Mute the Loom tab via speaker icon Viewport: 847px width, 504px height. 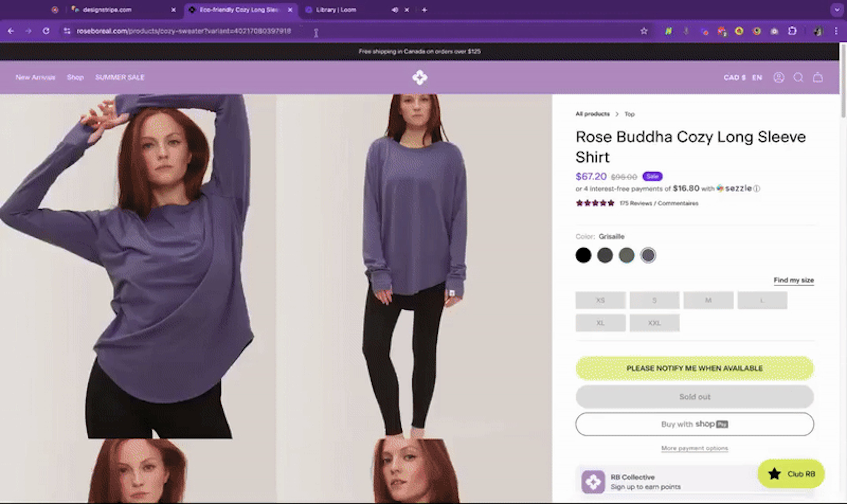(395, 10)
